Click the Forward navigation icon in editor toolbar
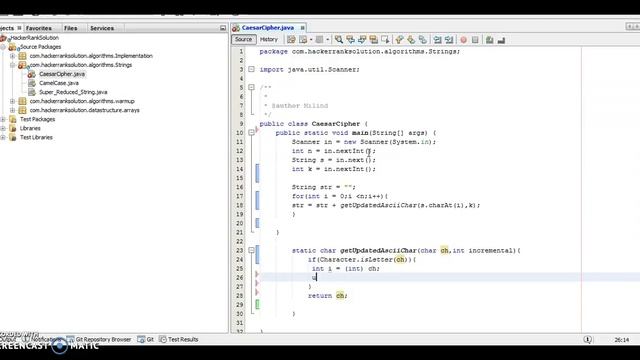 [320, 40]
